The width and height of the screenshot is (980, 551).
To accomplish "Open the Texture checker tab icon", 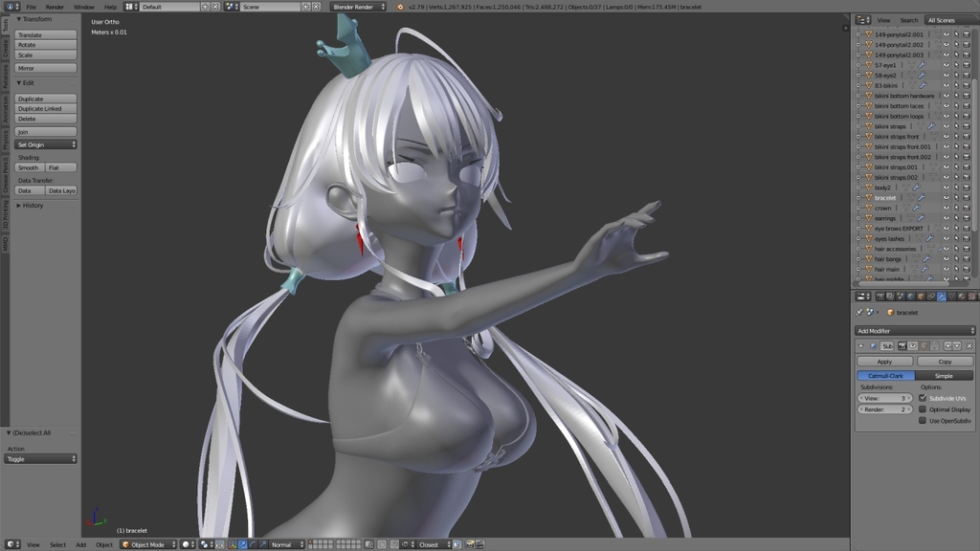I will coord(972,297).
